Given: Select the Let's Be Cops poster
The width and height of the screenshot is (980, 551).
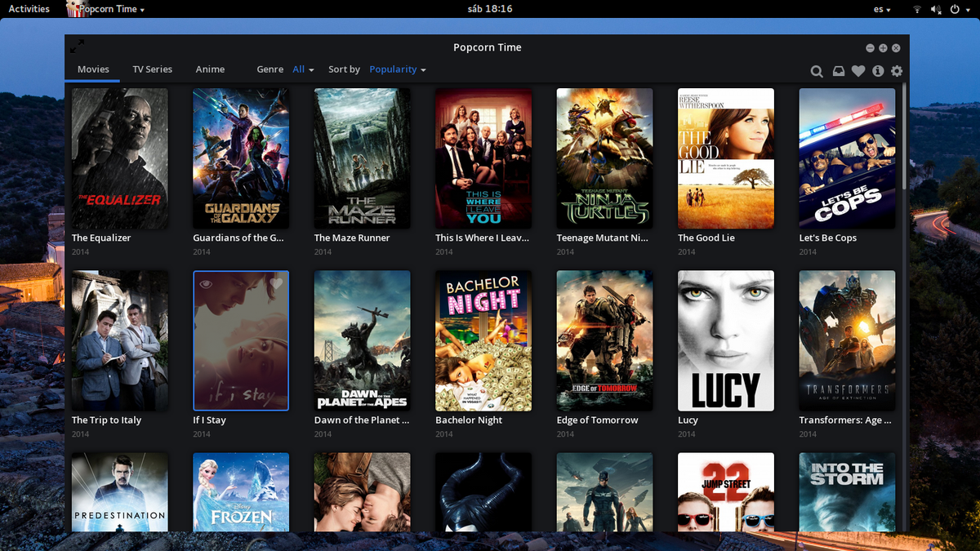Looking at the screenshot, I should (848, 158).
